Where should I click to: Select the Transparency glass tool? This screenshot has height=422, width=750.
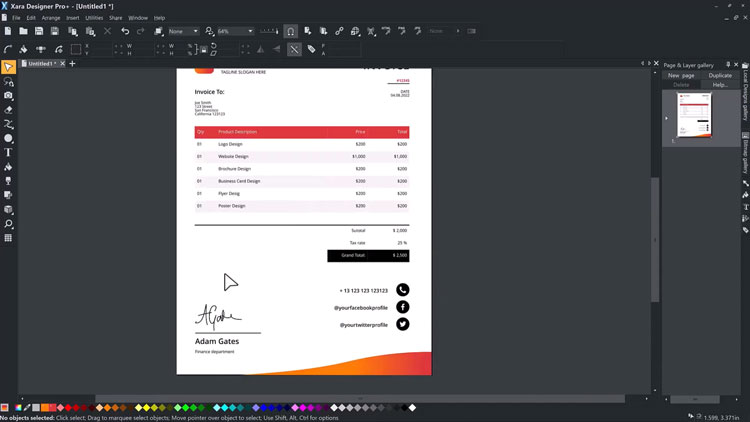pyautogui.click(x=8, y=181)
